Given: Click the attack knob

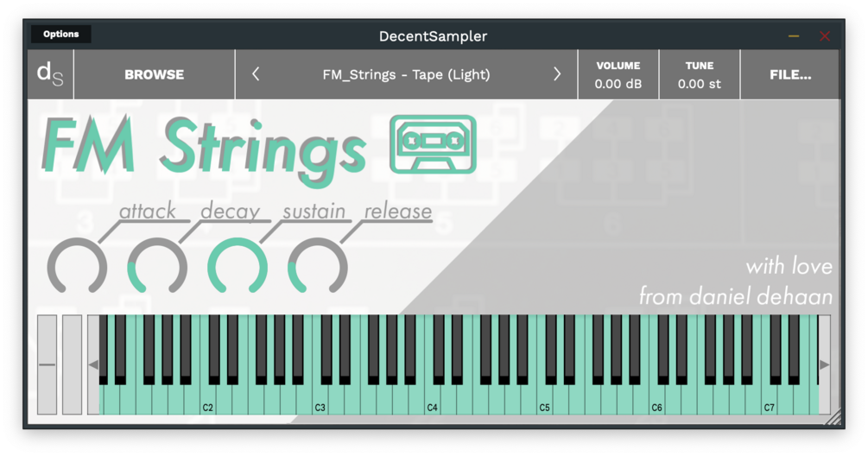Looking at the screenshot, I should click(77, 266).
